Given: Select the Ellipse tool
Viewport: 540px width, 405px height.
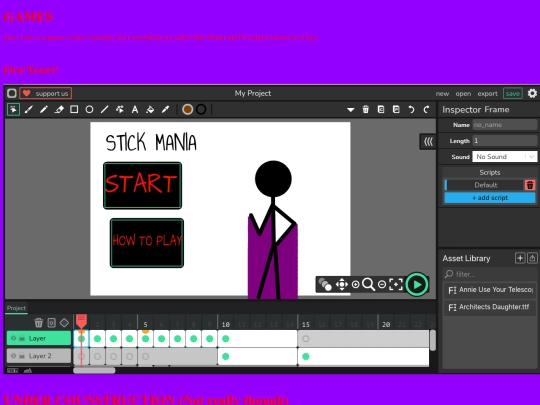Looking at the screenshot, I should [x=89, y=110].
